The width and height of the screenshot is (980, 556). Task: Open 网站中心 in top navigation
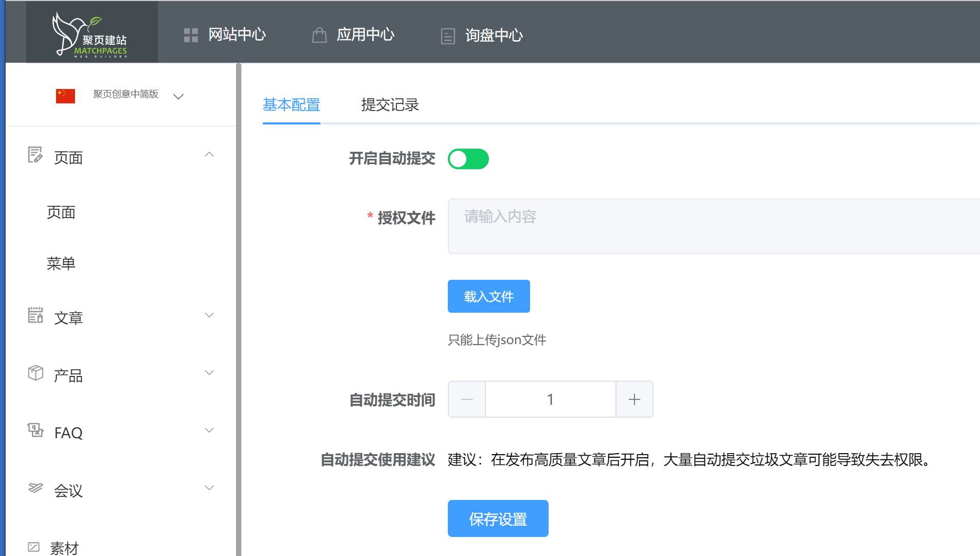(x=237, y=35)
